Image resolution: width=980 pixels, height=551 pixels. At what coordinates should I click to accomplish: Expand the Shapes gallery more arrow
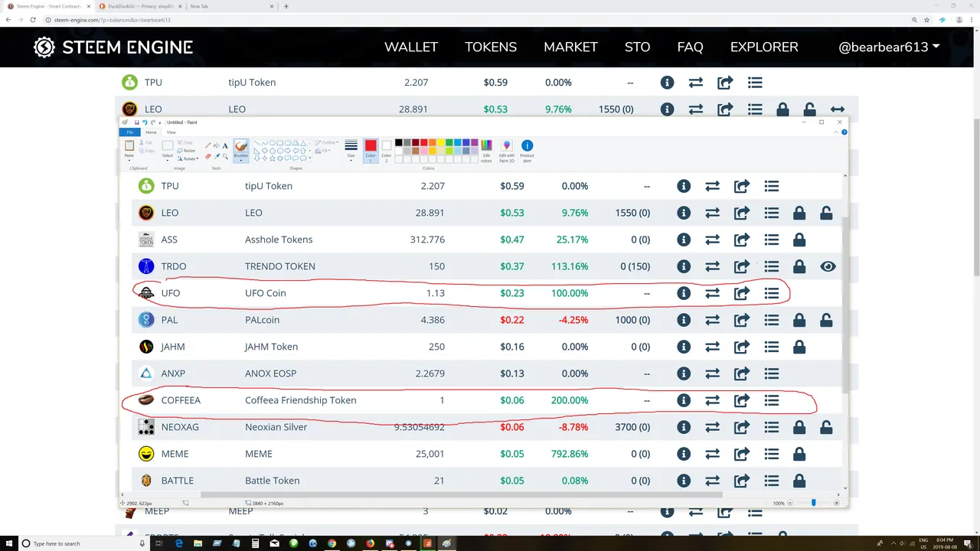pos(310,158)
